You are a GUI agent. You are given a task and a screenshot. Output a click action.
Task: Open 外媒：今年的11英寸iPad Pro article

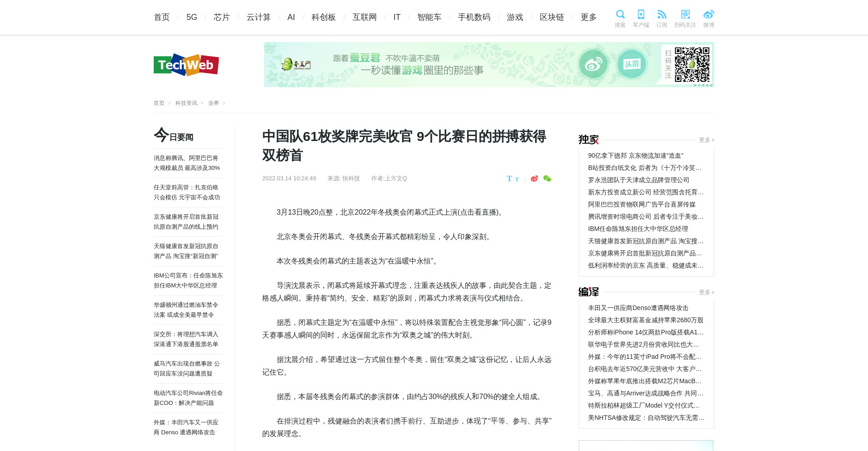pos(645,357)
